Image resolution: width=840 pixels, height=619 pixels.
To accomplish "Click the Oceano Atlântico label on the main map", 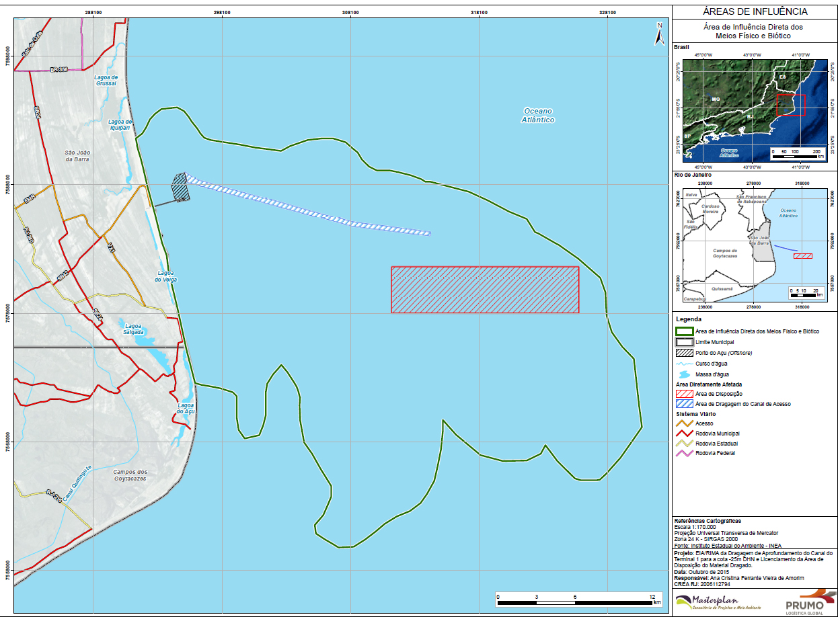I will click(538, 116).
